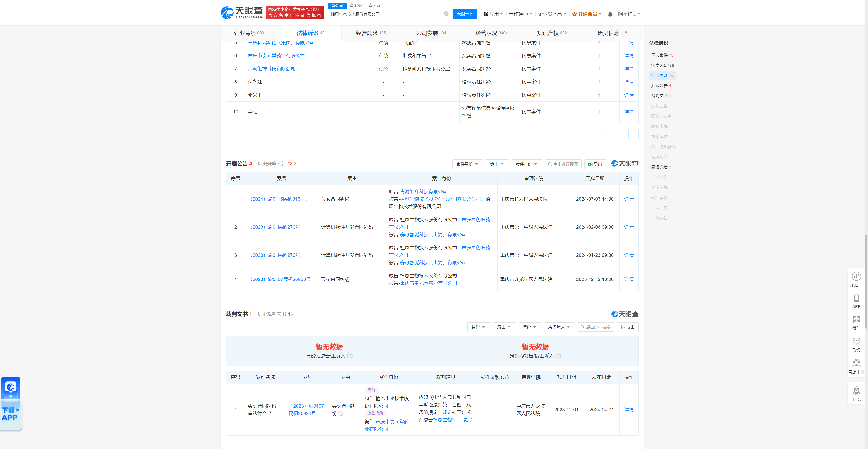Switch to 历史信息 tab
The image size is (868, 449).
612,33
